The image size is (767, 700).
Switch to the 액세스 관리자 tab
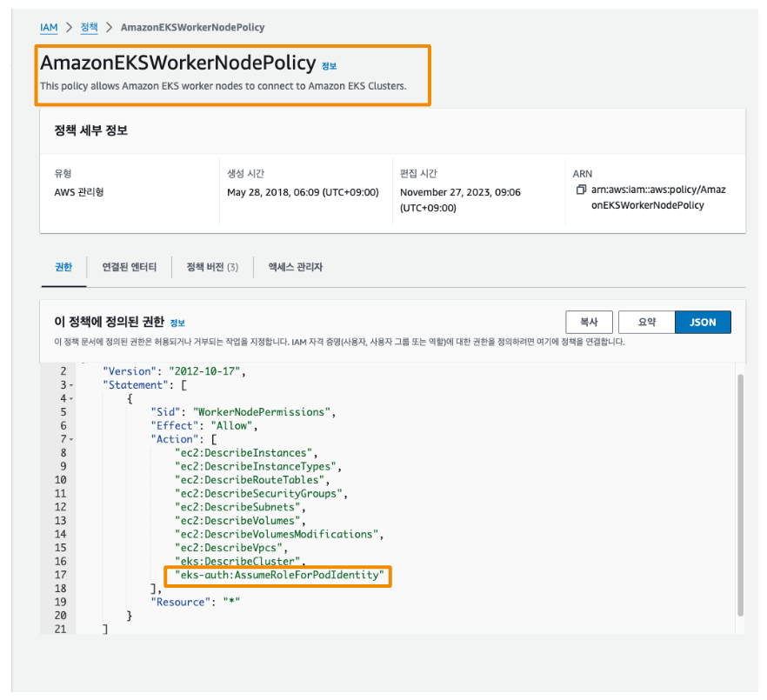click(296, 267)
